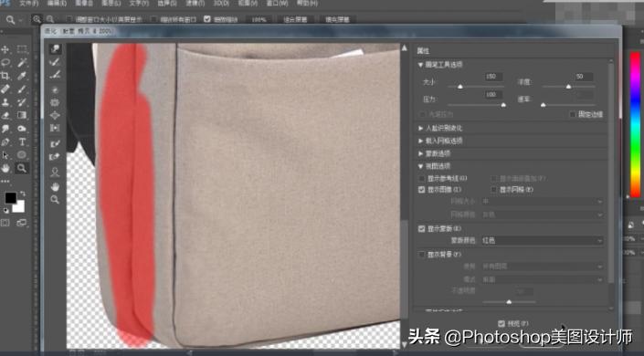644x356 pixels.
Task: Click the brush 大小 size slider handle
Action: (x=460, y=86)
